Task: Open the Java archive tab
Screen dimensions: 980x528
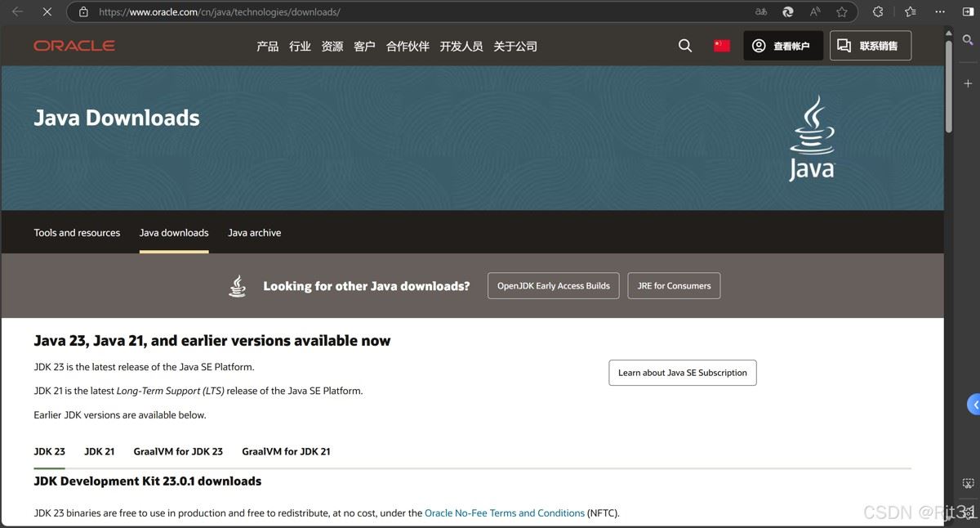Action: [x=254, y=233]
